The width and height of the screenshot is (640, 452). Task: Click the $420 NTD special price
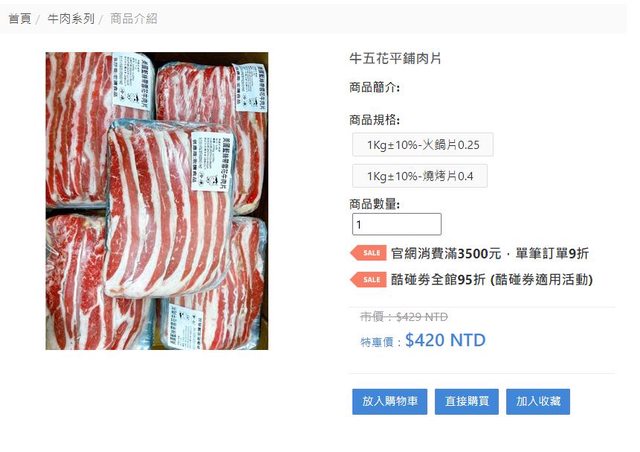(x=445, y=340)
